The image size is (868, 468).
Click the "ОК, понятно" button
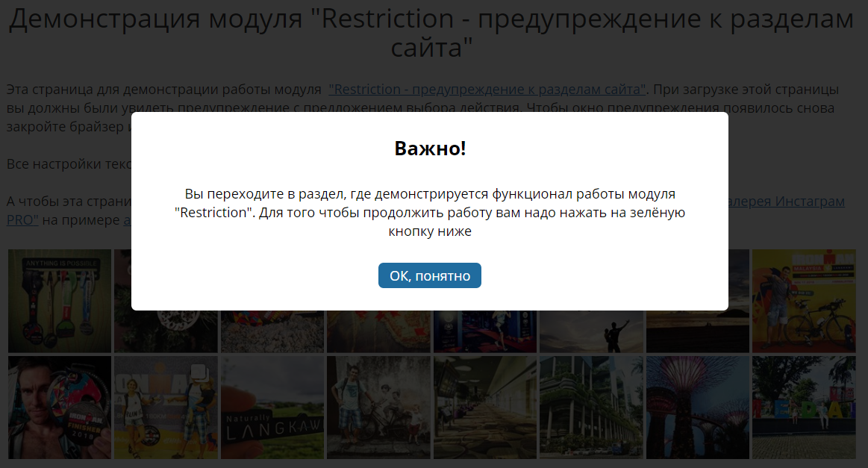tap(429, 275)
